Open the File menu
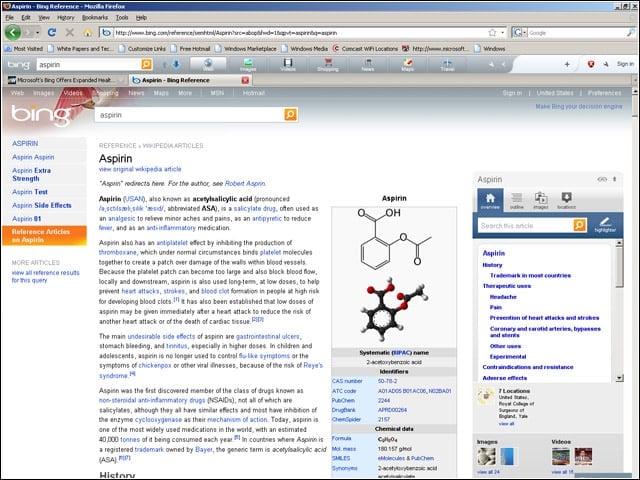The height and width of the screenshot is (480, 640). (10, 18)
